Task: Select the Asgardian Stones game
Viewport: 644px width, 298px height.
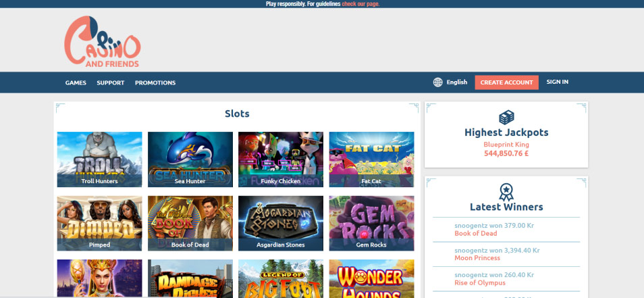Action: tap(281, 223)
